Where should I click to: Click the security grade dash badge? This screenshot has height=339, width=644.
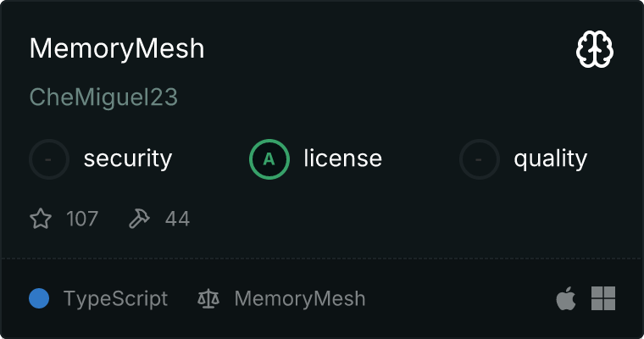tap(49, 158)
